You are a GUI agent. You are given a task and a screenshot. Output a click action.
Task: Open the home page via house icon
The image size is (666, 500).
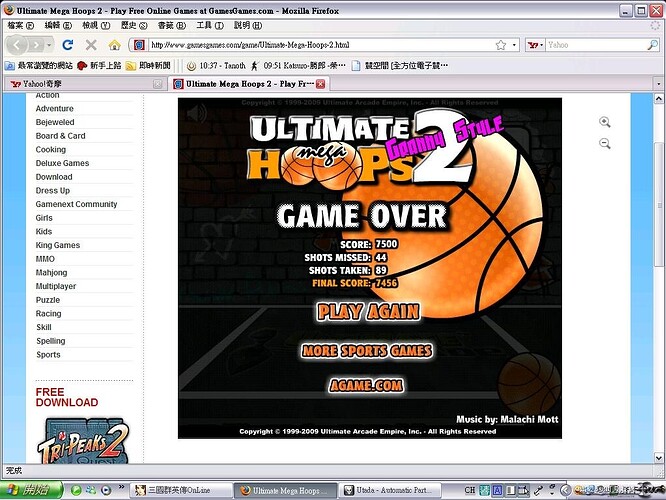pyautogui.click(x=114, y=45)
